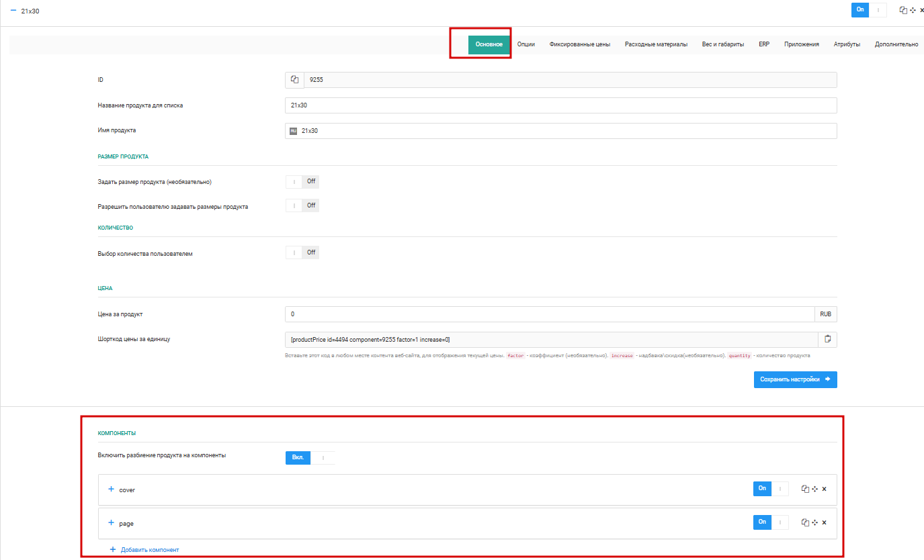
Task: Toggle the page component On switch
Action: [x=771, y=522]
